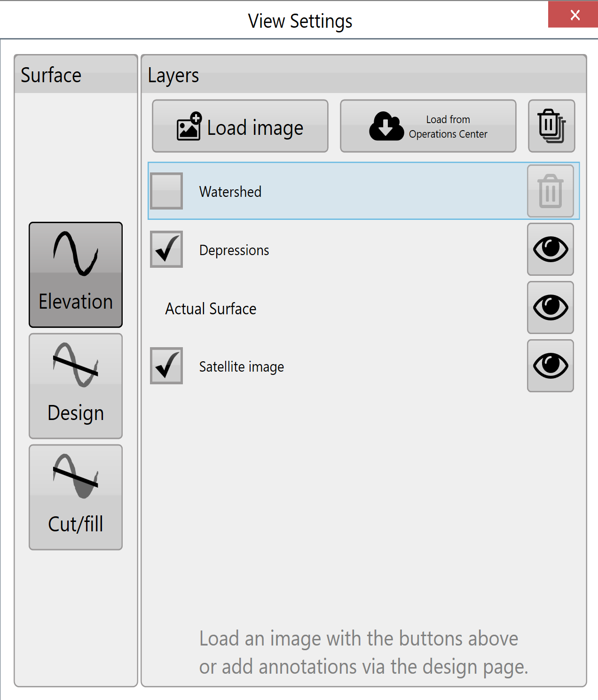
Task: Delete the Watershed layer with trash icon
Action: pyautogui.click(x=551, y=191)
